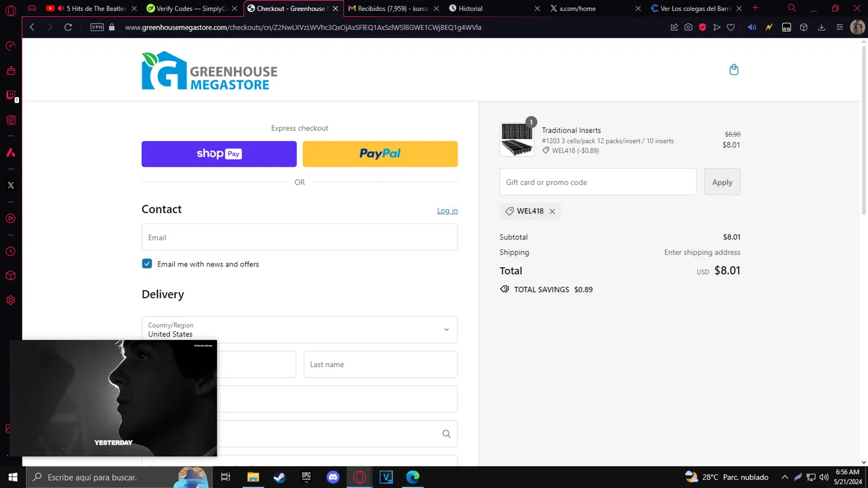Toggle the VPN badge in address bar
868x488 pixels.
[97, 27]
